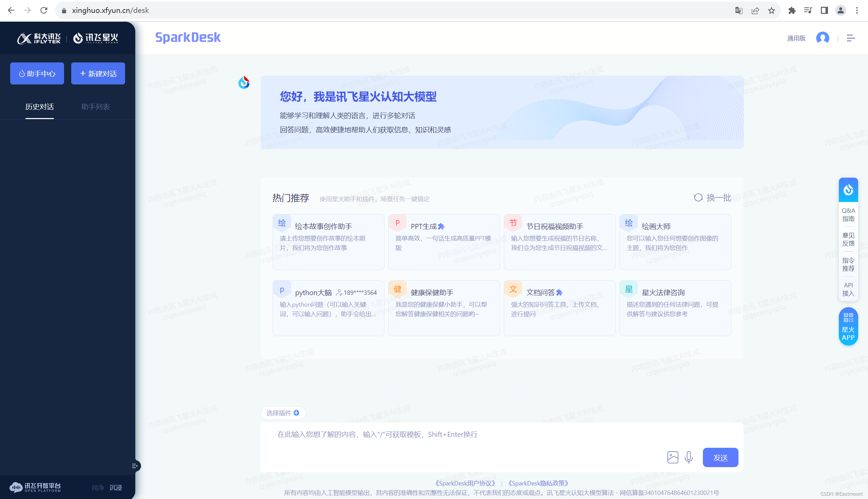The height and width of the screenshot is (499, 868).
Task: Open the 选择插件 plugin selector
Action: pyautogui.click(x=282, y=413)
